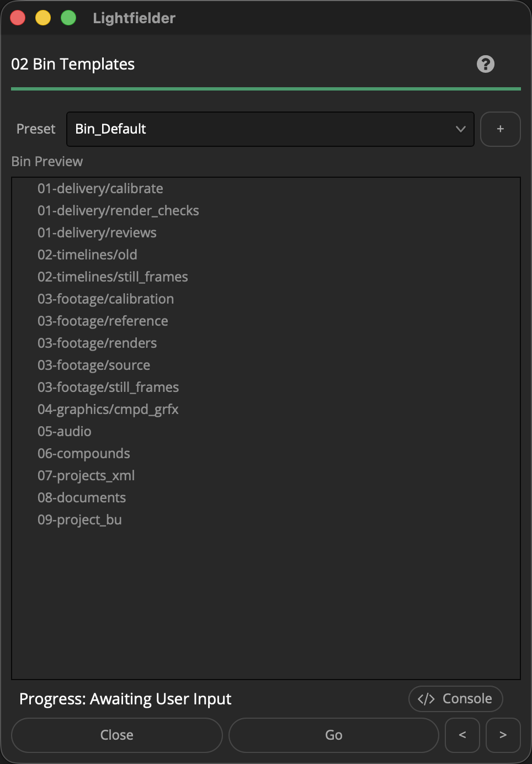Go to next step with right arrow
Image resolution: width=532 pixels, height=764 pixels.
[x=503, y=735]
